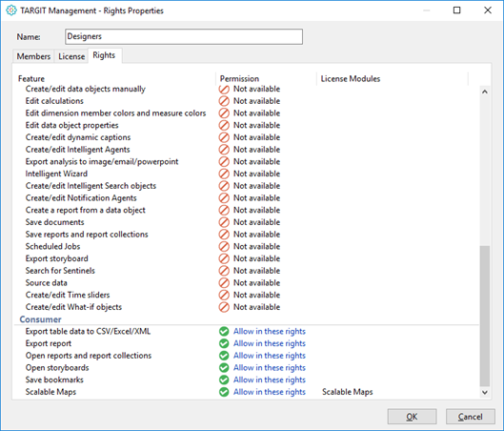Select the Consumer group heading
The image size is (504, 431).
(x=41, y=319)
